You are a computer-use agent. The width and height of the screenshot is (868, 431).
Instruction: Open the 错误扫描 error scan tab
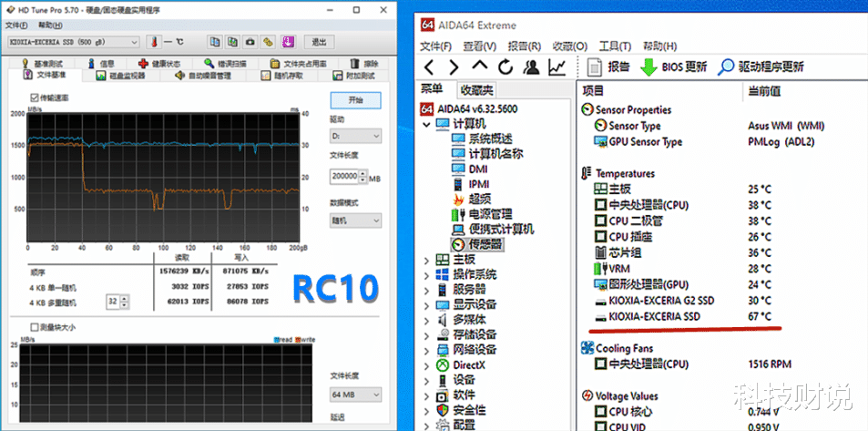pos(225,64)
